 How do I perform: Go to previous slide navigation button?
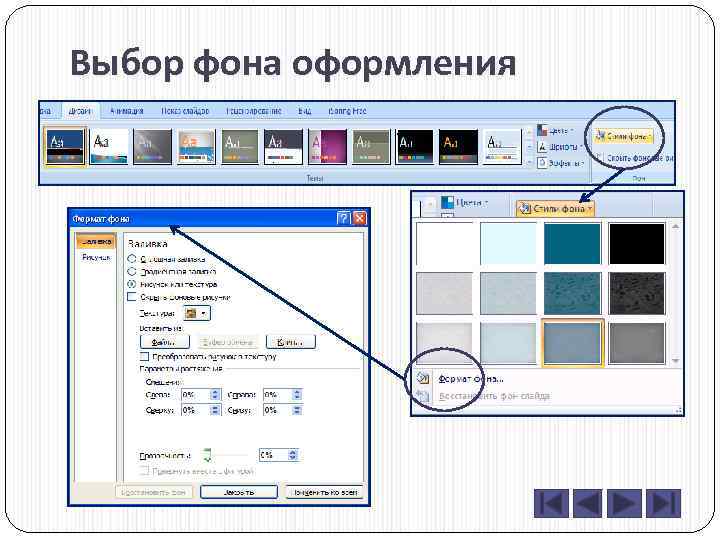[x=588, y=503]
